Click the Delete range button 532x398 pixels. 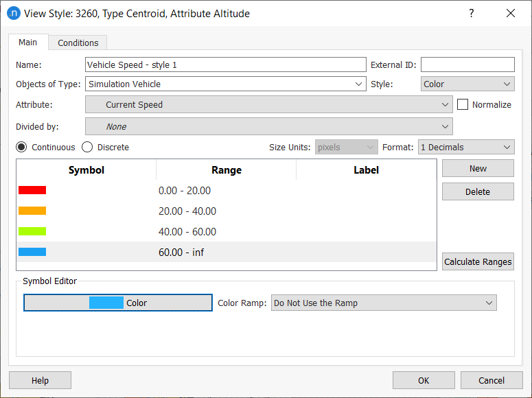click(x=478, y=191)
